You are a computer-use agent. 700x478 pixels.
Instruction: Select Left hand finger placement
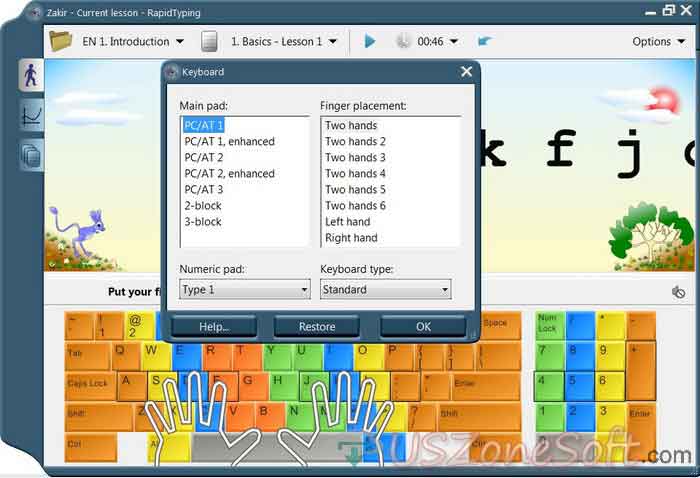pyautogui.click(x=348, y=222)
